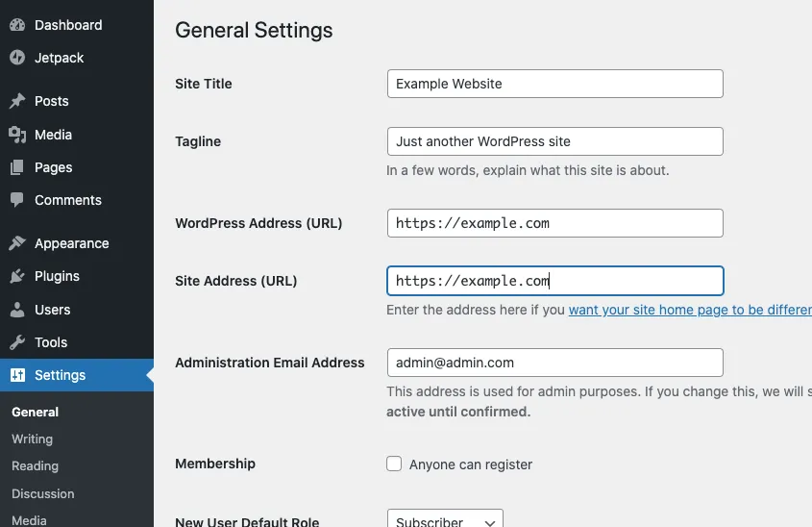Open Jetpack in the sidebar
The height and width of the screenshot is (527, 812).
[x=59, y=58]
